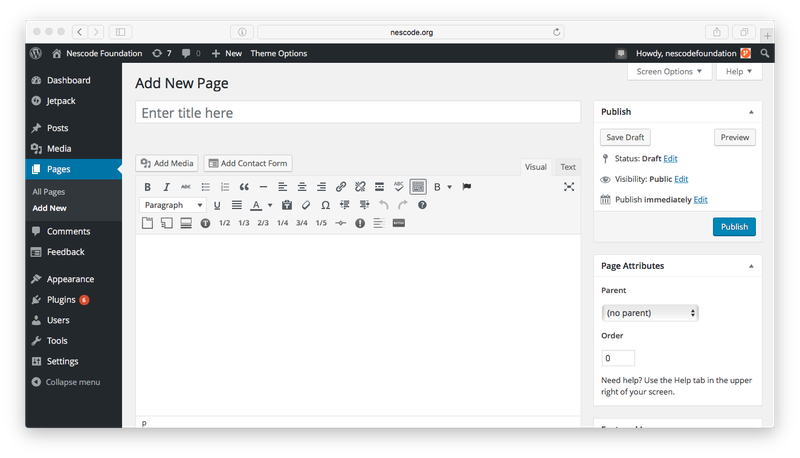Open Theme Options in admin bar
Screen dimensions: 800x458
pyautogui.click(x=279, y=54)
